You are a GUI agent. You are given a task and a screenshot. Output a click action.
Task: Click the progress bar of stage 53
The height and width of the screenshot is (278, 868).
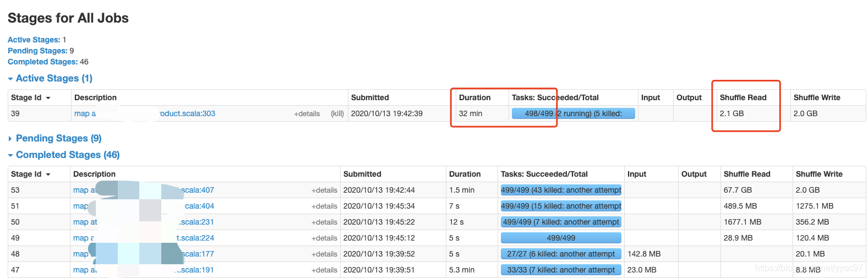[x=561, y=190]
